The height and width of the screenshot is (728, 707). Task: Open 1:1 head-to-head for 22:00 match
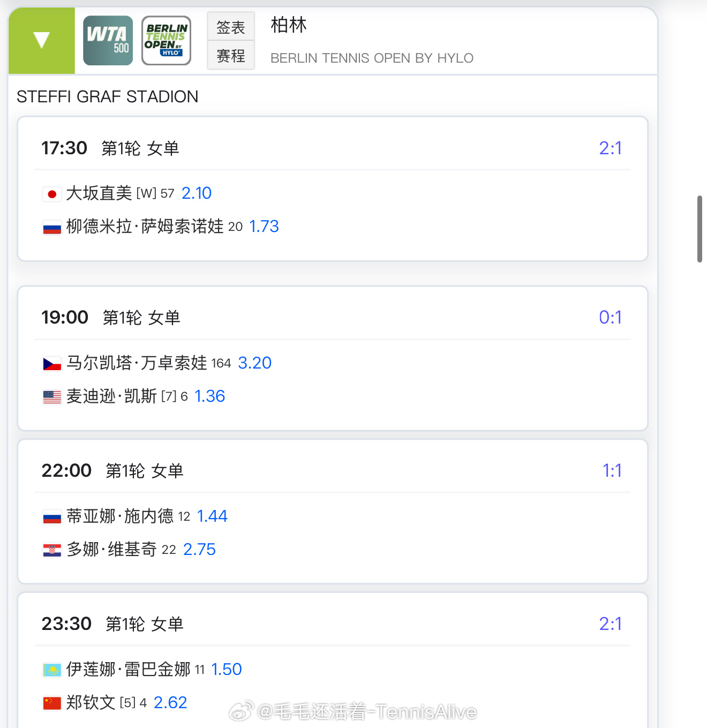point(612,470)
